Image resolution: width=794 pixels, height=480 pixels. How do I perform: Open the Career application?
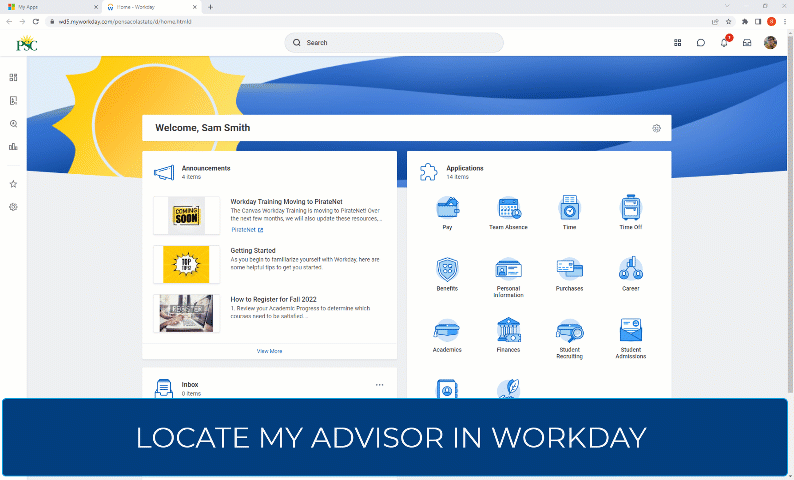point(631,274)
